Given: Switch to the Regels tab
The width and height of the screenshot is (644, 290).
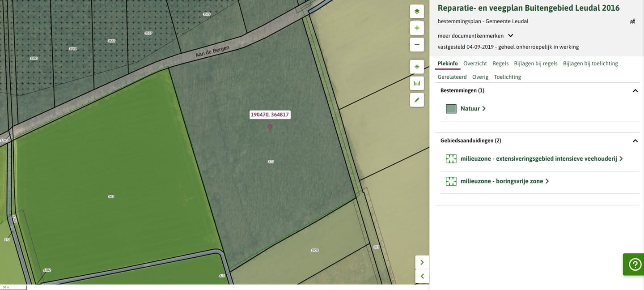Looking at the screenshot, I should pos(500,64).
